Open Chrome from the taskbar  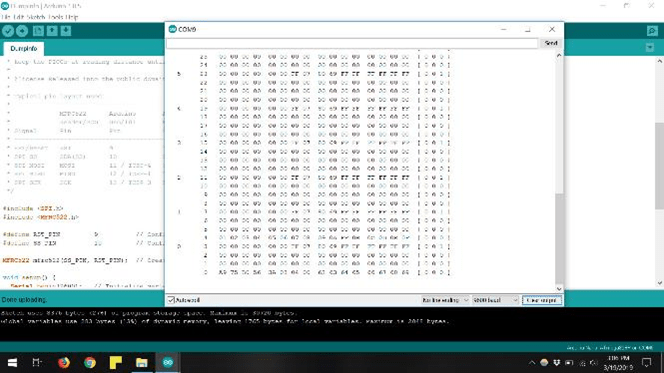90,362
